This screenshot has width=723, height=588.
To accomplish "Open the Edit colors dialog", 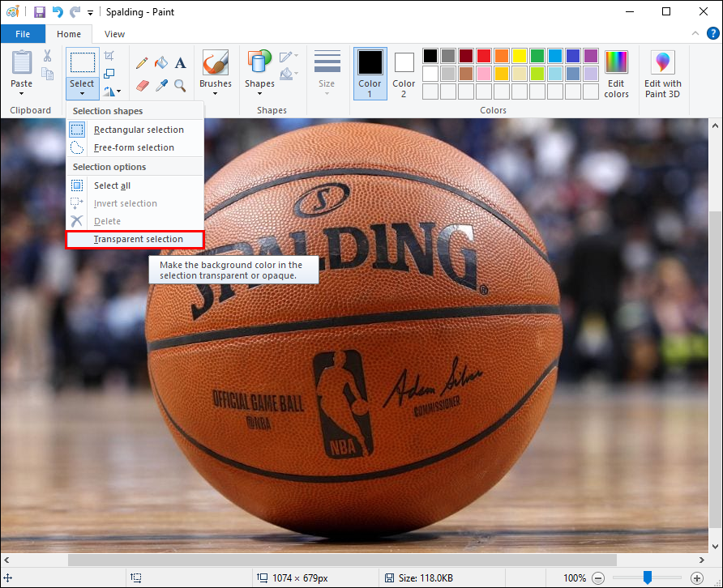I will click(x=616, y=73).
